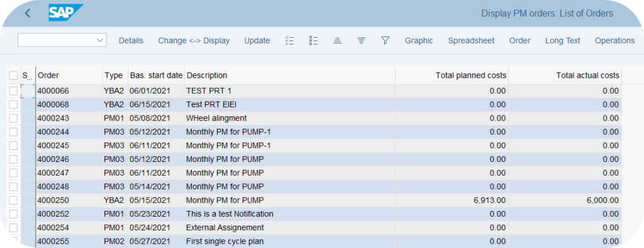Tick the checkbox for order 4000244

click(x=13, y=132)
